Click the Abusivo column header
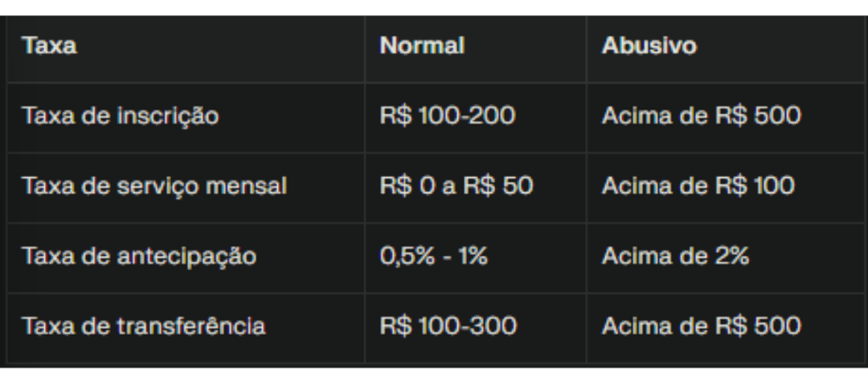868x384 pixels. click(649, 46)
